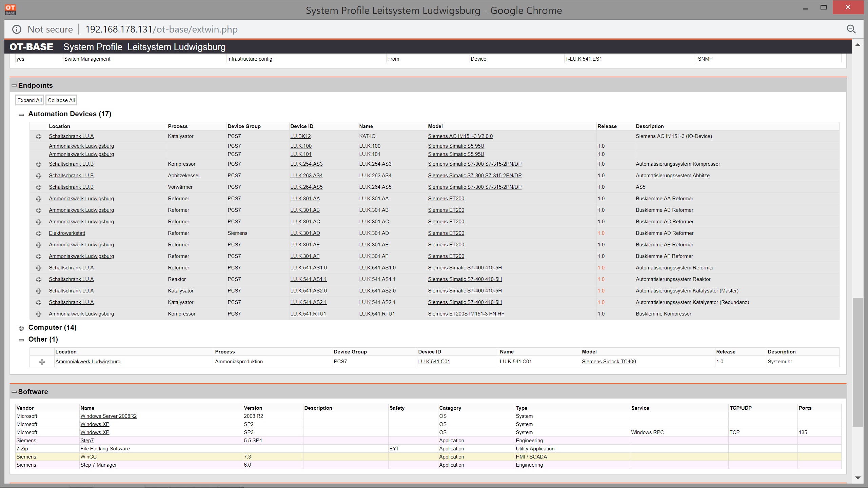
Task: Open S7-300 model link in LU.K.254.AS3 row
Action: click(x=475, y=164)
